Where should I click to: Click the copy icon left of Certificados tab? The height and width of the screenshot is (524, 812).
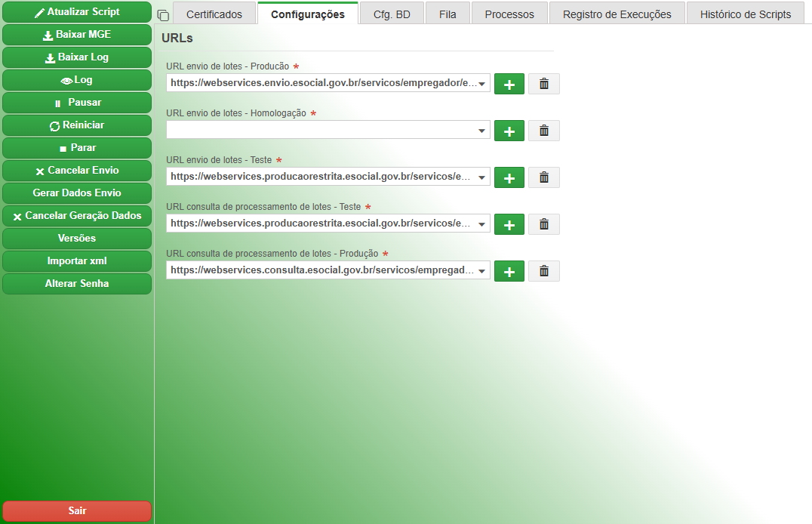coord(163,16)
